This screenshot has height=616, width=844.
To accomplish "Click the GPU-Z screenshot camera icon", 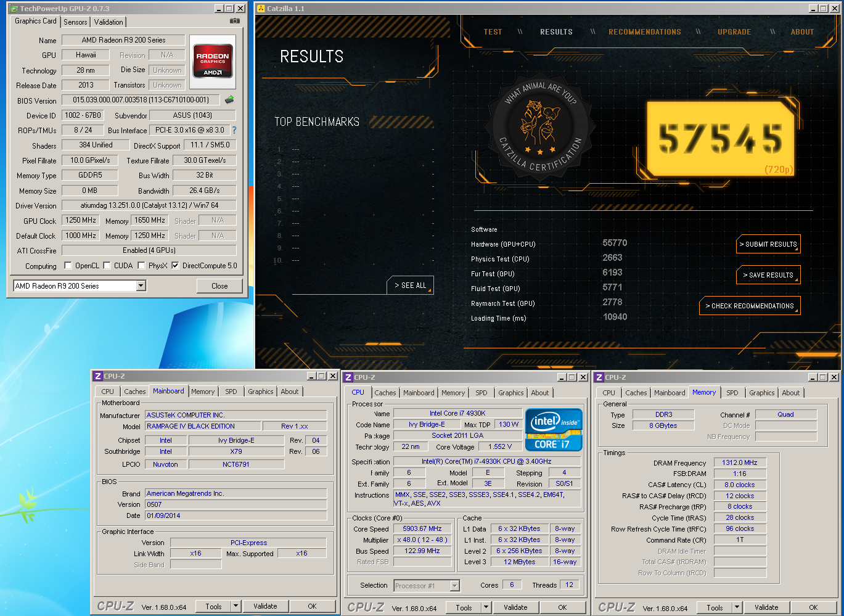I will [234, 21].
